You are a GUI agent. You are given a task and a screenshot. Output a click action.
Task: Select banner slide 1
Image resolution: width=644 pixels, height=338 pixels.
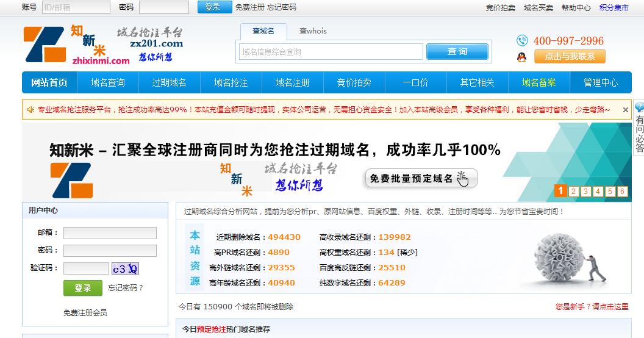coord(560,190)
